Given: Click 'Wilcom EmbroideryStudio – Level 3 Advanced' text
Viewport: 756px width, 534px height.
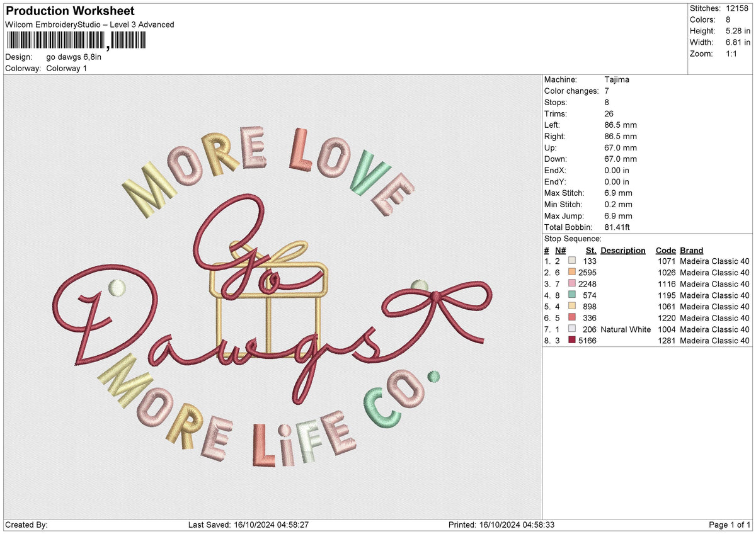Looking at the screenshot, I should coord(89,25).
